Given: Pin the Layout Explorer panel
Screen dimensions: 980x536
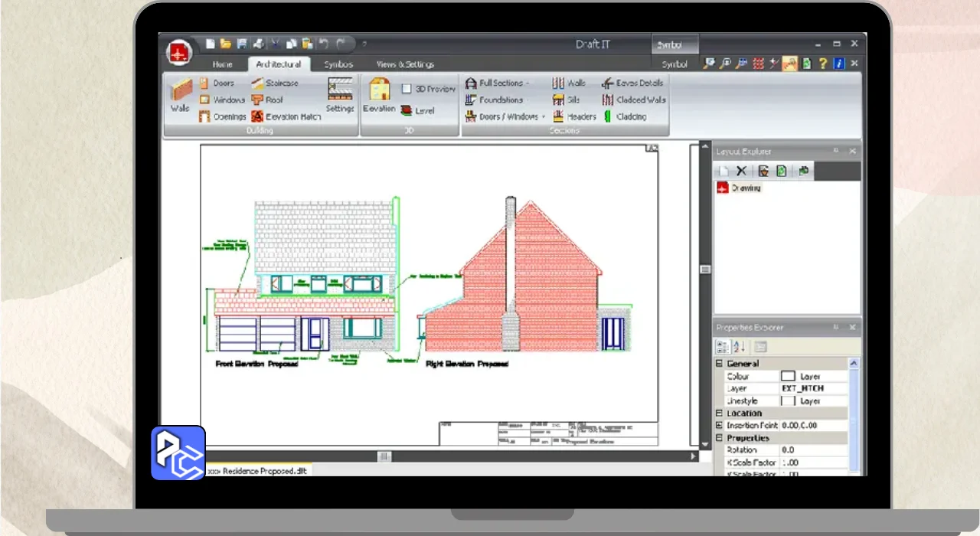Looking at the screenshot, I should 836,151.
